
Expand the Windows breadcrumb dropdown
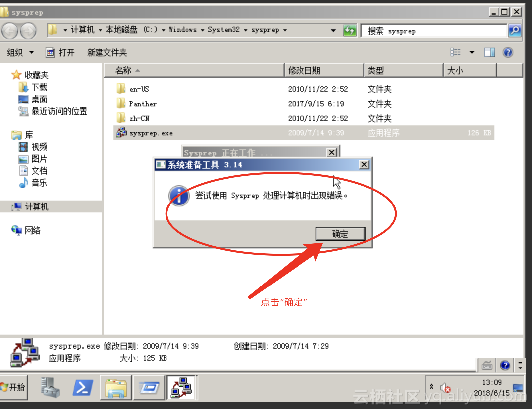pos(202,30)
